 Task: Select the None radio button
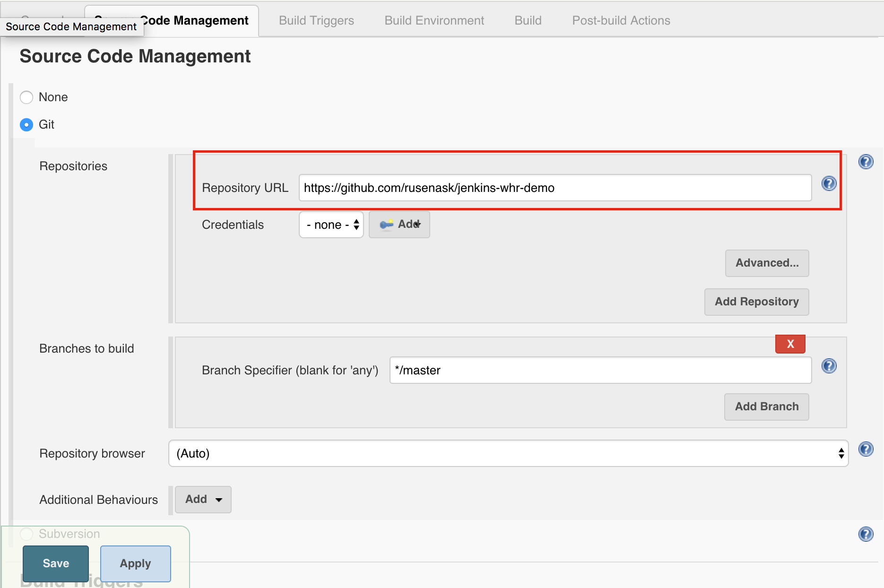point(26,97)
